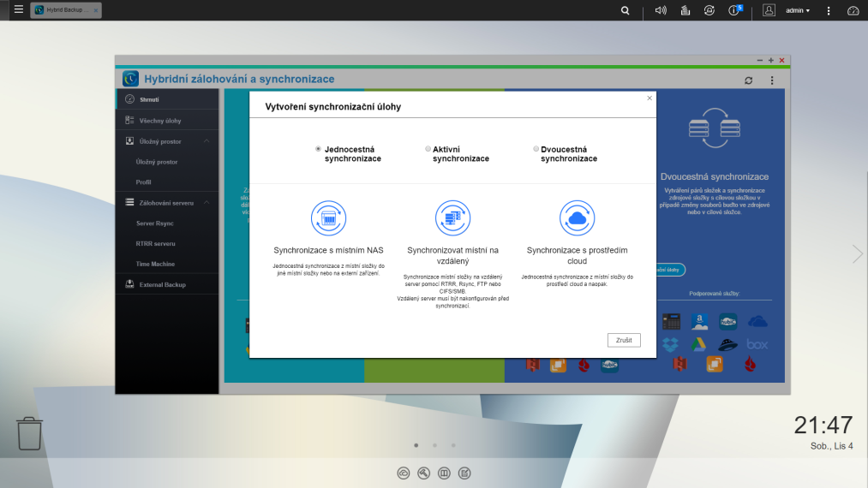This screenshot has height=488, width=868.
Task: Click the user profile icon
Action: [769, 10]
